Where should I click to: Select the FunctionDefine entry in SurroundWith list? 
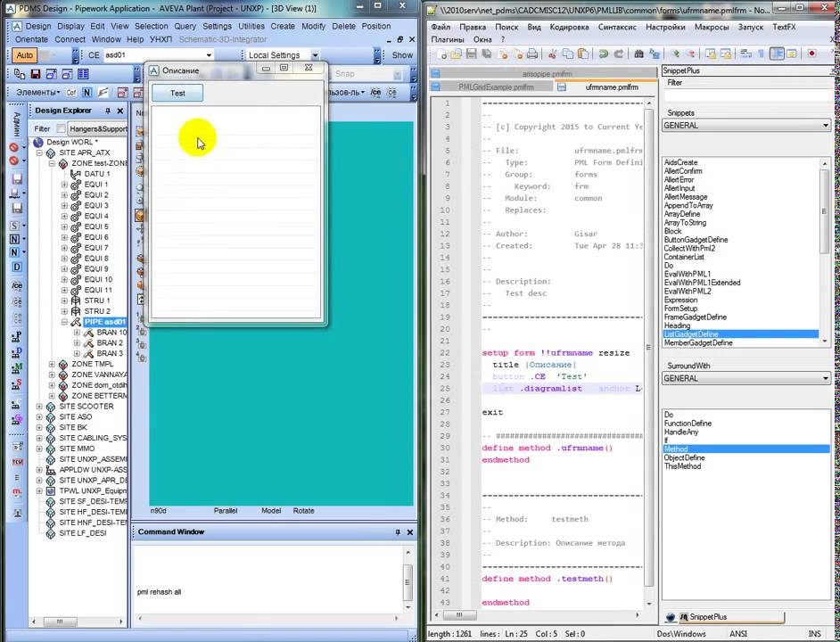688,424
